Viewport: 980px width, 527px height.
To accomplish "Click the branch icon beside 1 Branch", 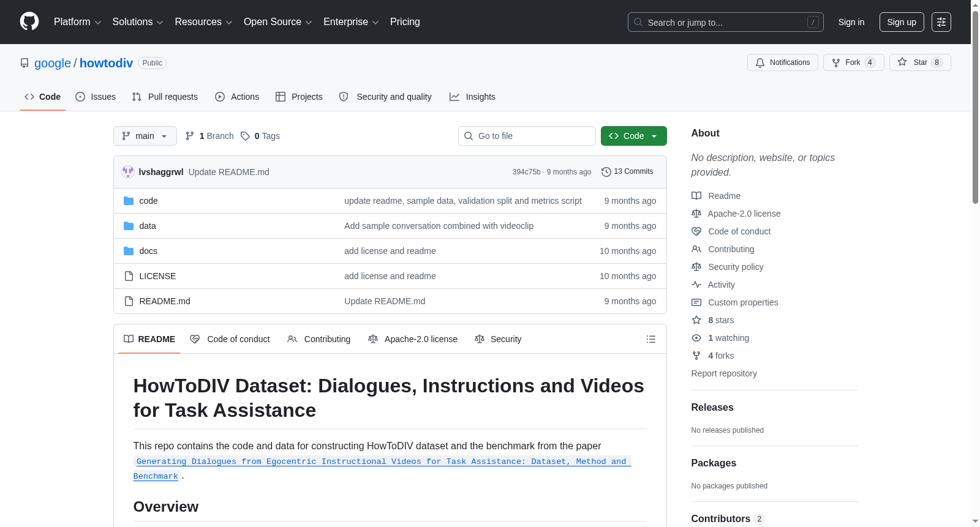I will coord(190,136).
